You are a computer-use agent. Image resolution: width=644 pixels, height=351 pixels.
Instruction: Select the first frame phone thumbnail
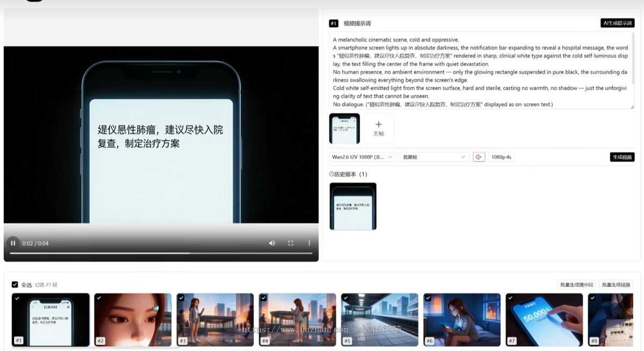click(x=345, y=128)
